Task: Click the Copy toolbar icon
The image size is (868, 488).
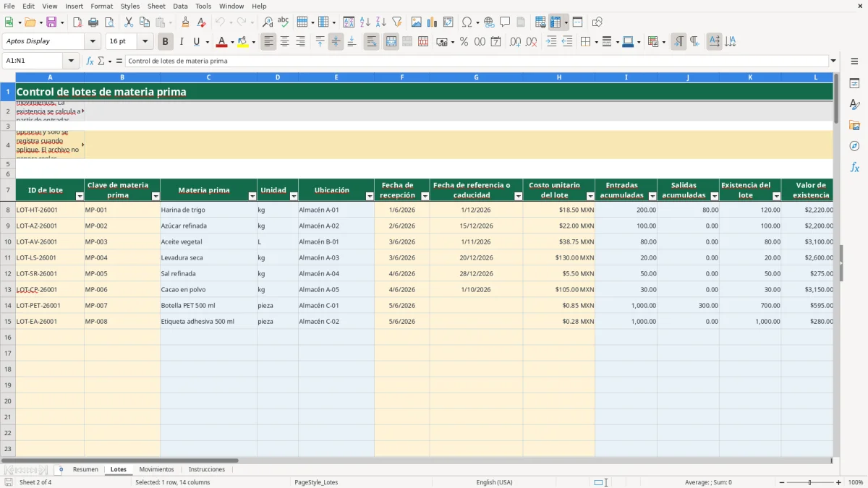Action: [x=144, y=22]
